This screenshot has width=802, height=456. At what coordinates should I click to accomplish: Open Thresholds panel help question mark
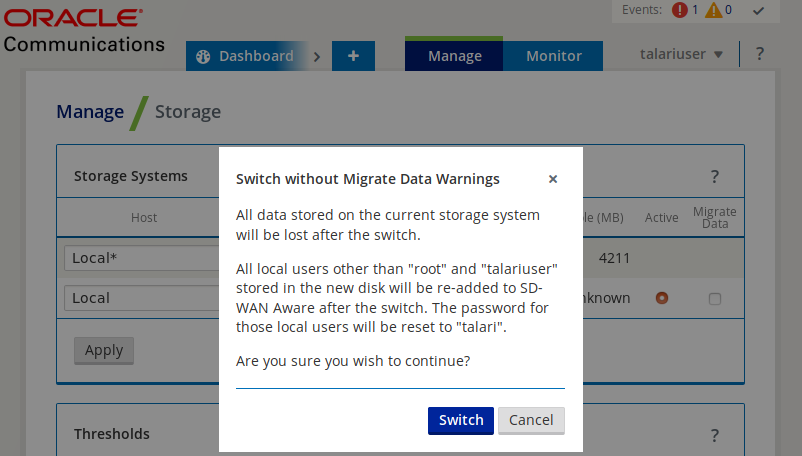[715, 435]
